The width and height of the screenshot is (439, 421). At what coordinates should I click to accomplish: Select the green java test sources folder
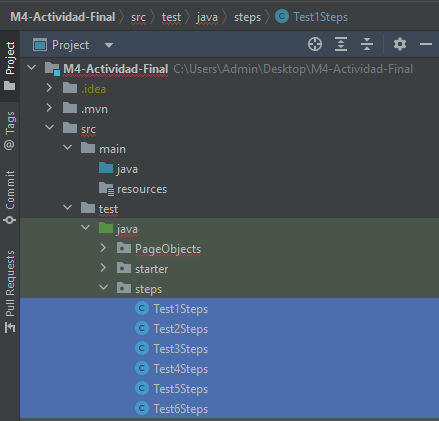tap(229, 229)
